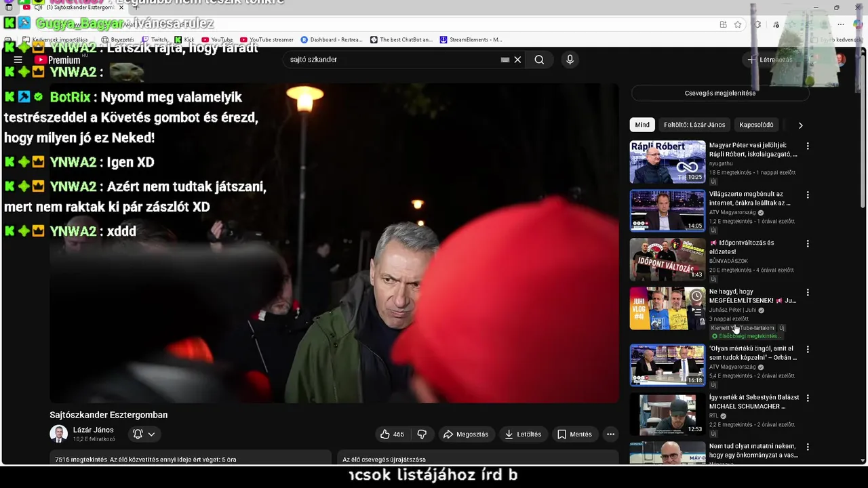The width and height of the screenshot is (868, 488).
Task: Go to YouTube Premium home logo
Action: click(57, 60)
